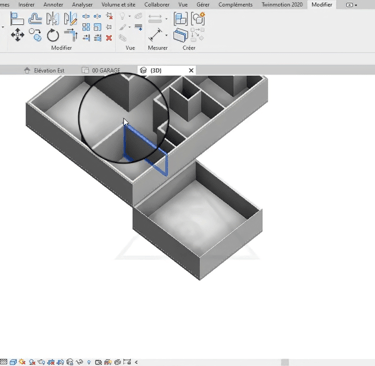Toggle Temporary Hide/Isolate in view bar
The height and width of the screenshot is (366, 375).
coord(79,362)
